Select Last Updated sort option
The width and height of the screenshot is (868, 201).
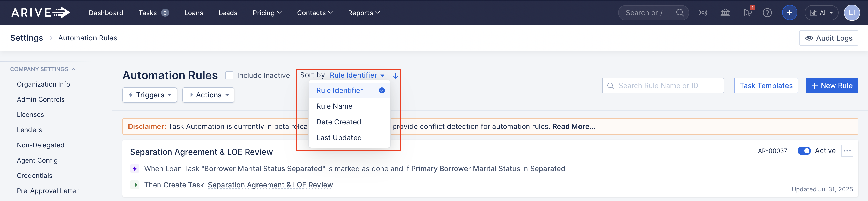click(349, 138)
